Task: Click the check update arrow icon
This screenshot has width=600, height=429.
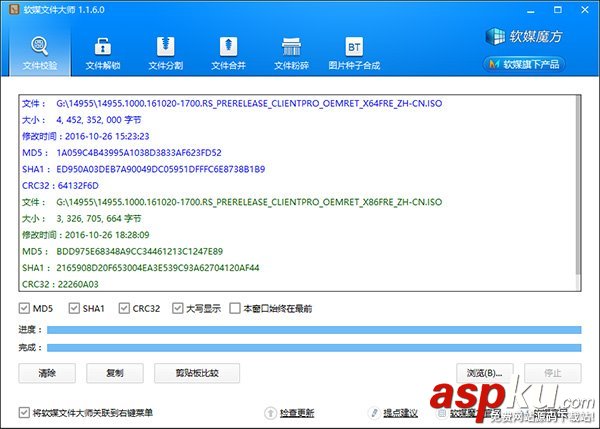Action: (x=270, y=413)
